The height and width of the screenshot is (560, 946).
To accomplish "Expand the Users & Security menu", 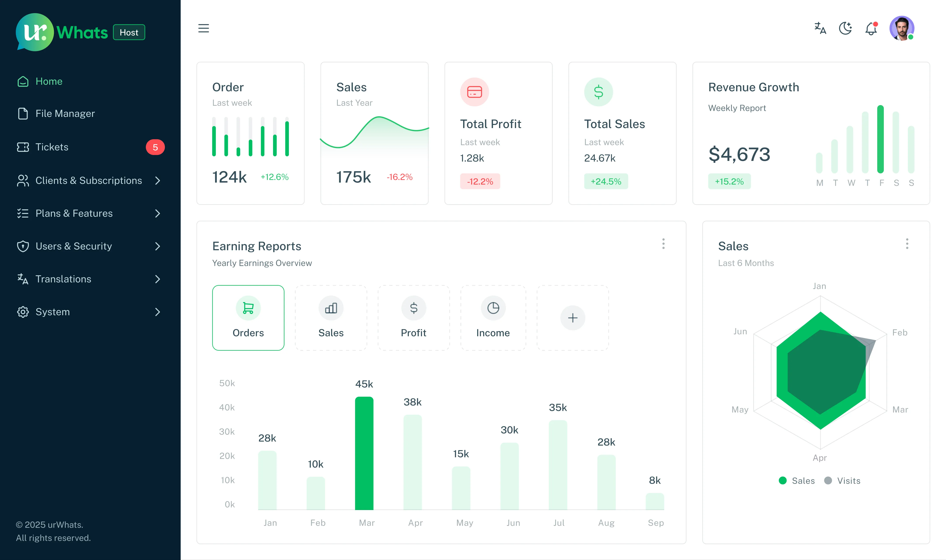I will tap(74, 247).
